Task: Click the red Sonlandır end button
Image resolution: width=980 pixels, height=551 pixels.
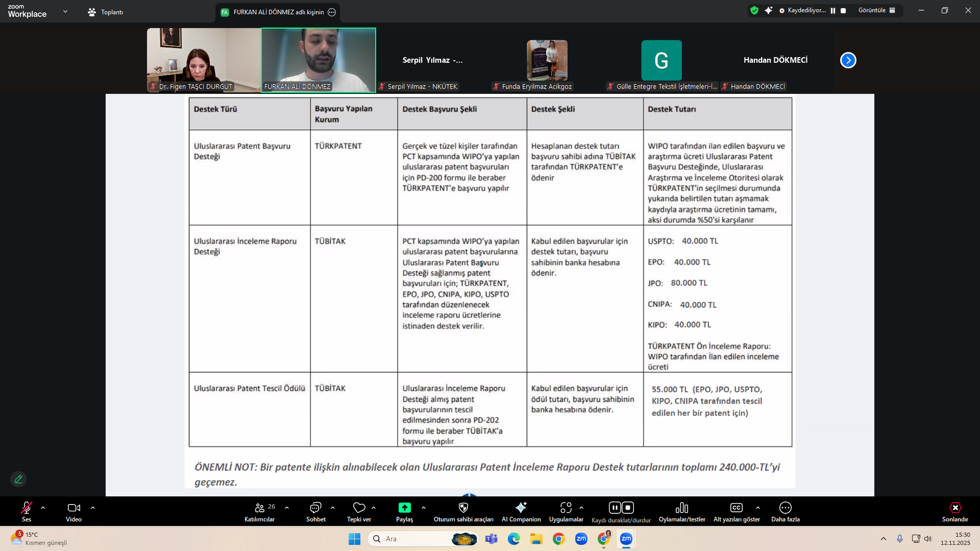Action: 954,508
